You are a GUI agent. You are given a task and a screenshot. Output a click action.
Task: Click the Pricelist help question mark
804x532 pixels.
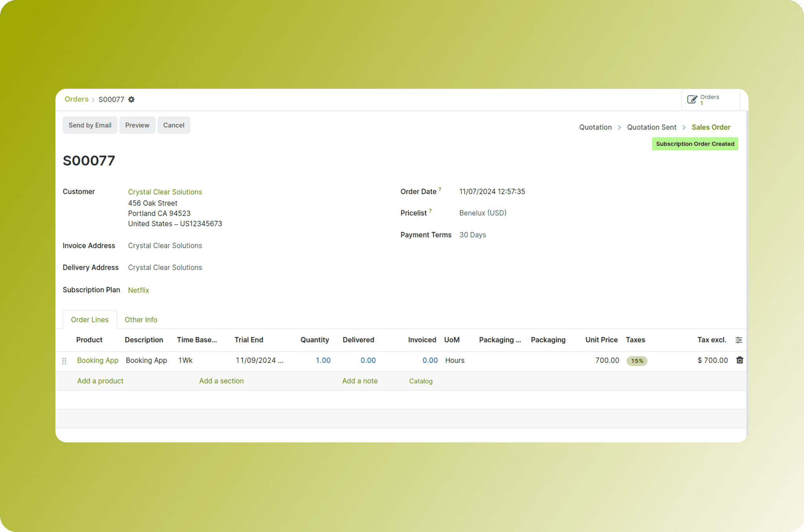430,211
